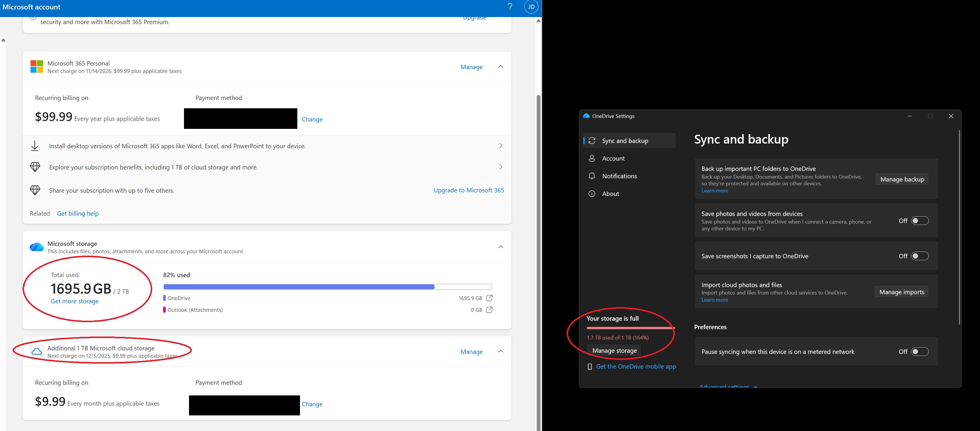Click the sync arrows icon in OneDrive sidebar
The image size is (980, 431).
pos(592,141)
